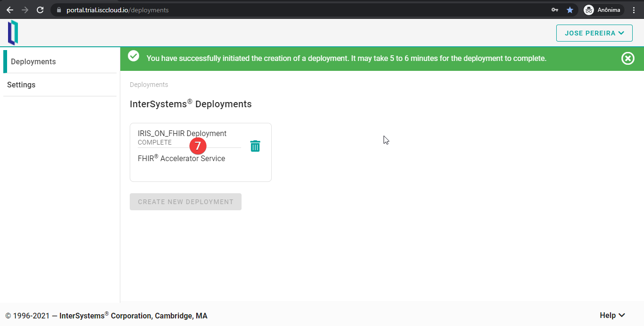Click the browser back arrow
Screen dimensions: 644x326
point(10,10)
